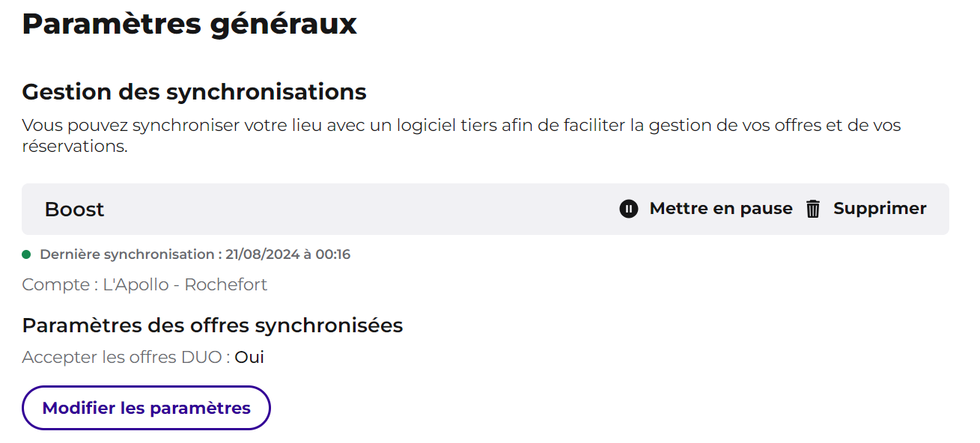Click the Paramètres généraux page title
980x443 pixels.
click(189, 24)
